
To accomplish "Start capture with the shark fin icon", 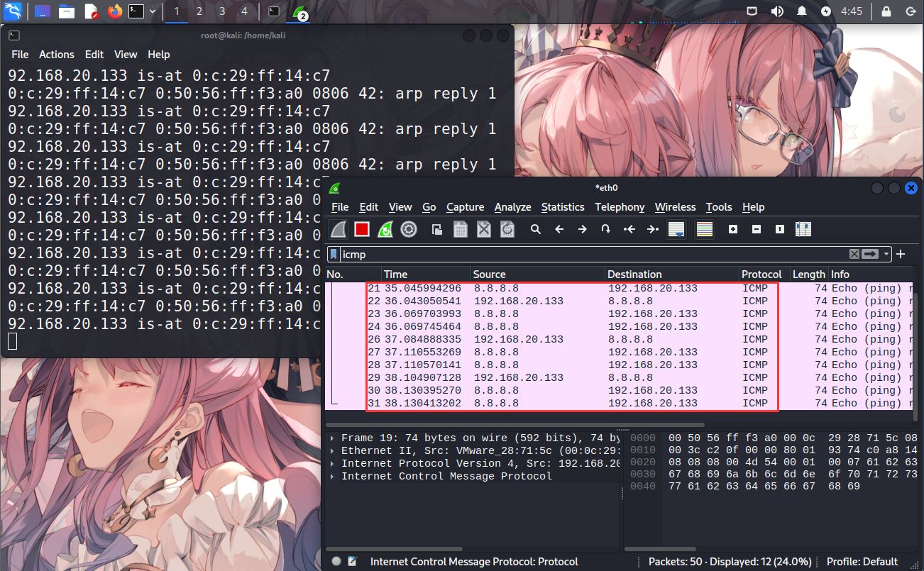I will [x=339, y=229].
